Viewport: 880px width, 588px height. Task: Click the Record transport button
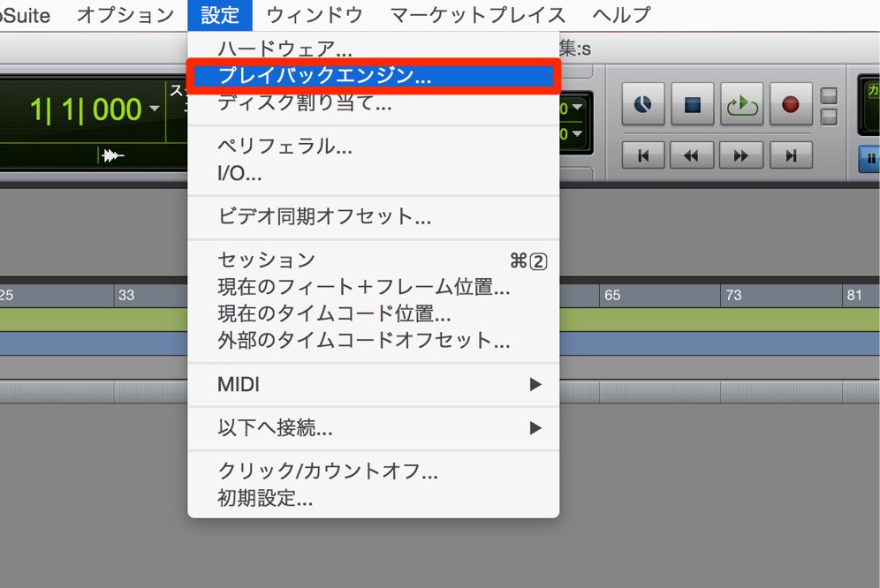(x=791, y=104)
